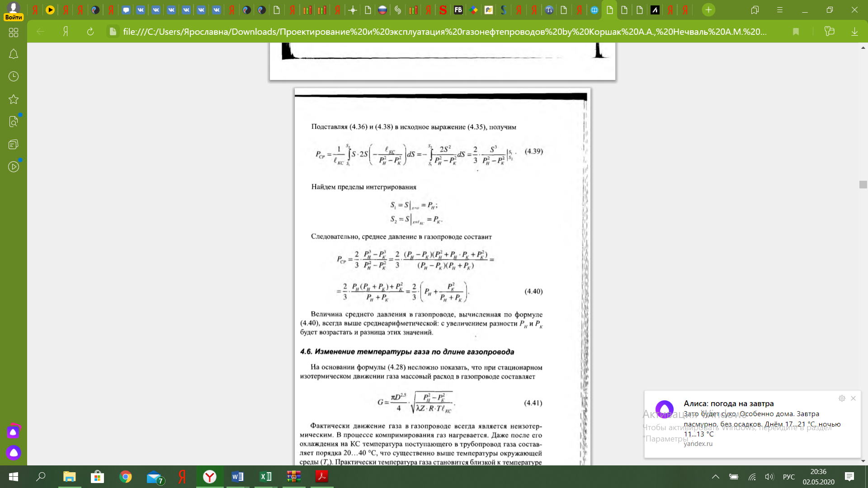Open notification settings gear
The width and height of the screenshot is (868, 488).
coord(842,398)
